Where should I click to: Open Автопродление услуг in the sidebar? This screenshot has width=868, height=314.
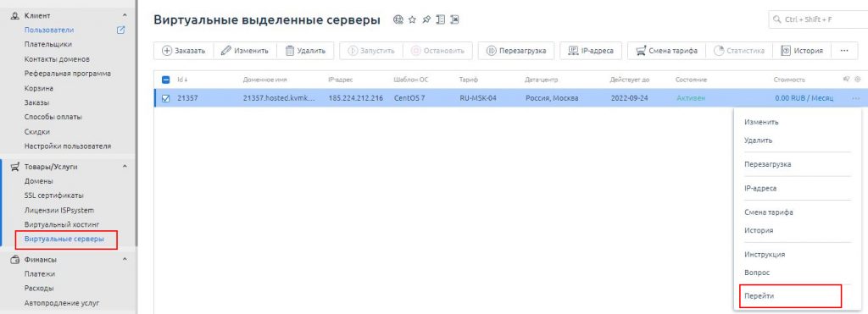click(x=62, y=303)
